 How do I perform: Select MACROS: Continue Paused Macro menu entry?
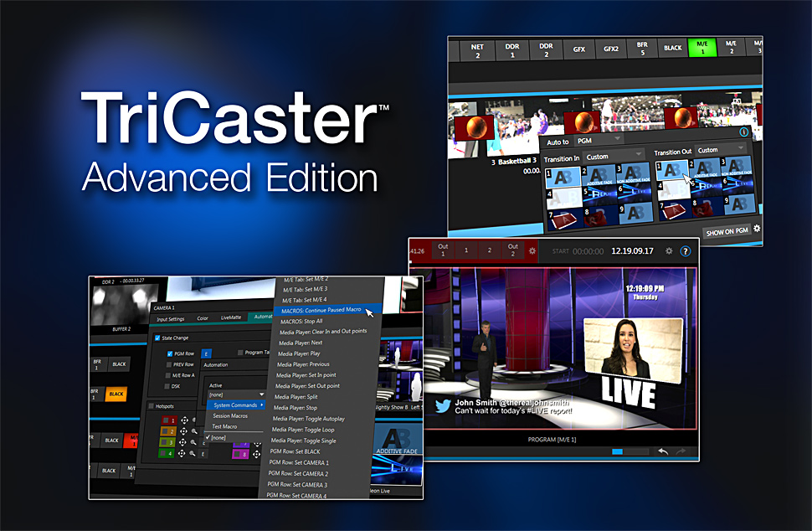(323, 308)
